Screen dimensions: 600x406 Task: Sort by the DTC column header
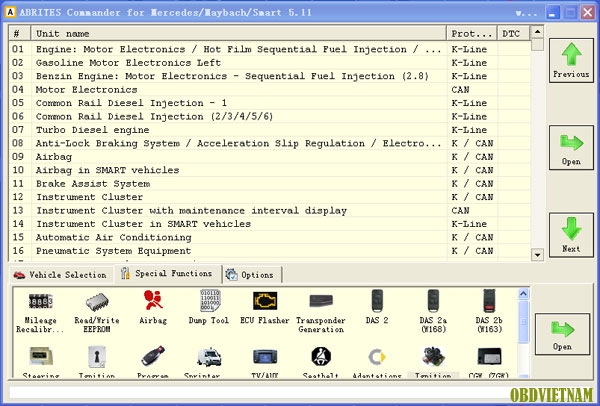pyautogui.click(x=514, y=33)
